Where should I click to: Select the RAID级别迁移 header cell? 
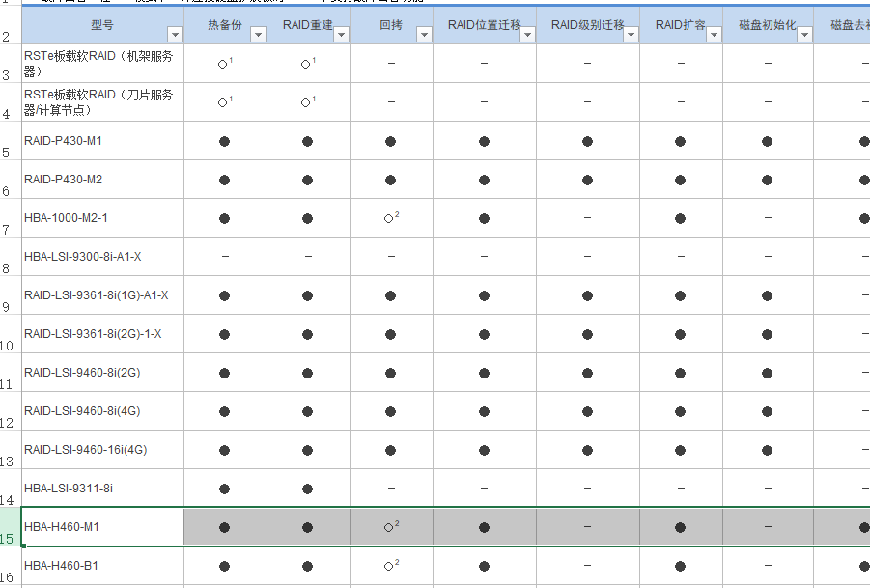tap(588, 25)
